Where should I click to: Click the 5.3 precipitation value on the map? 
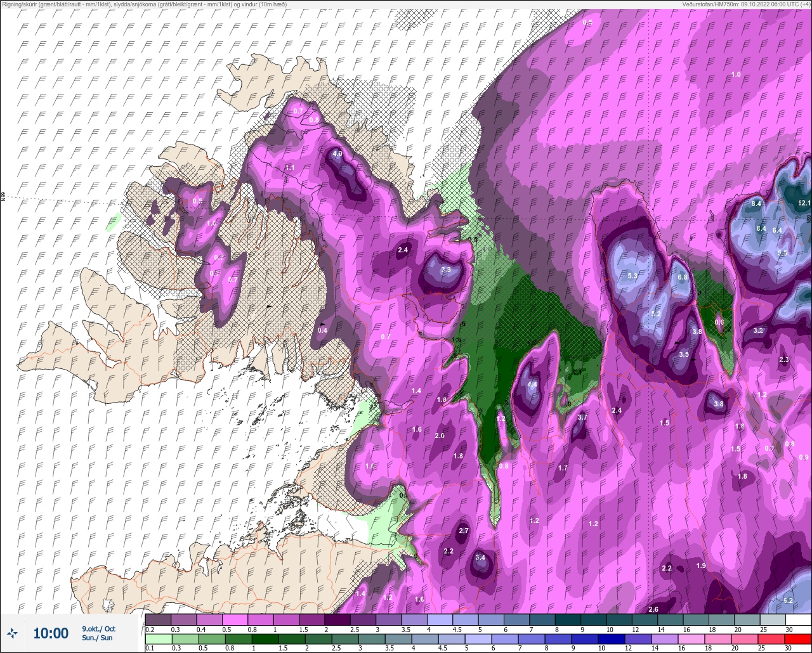coord(632,276)
